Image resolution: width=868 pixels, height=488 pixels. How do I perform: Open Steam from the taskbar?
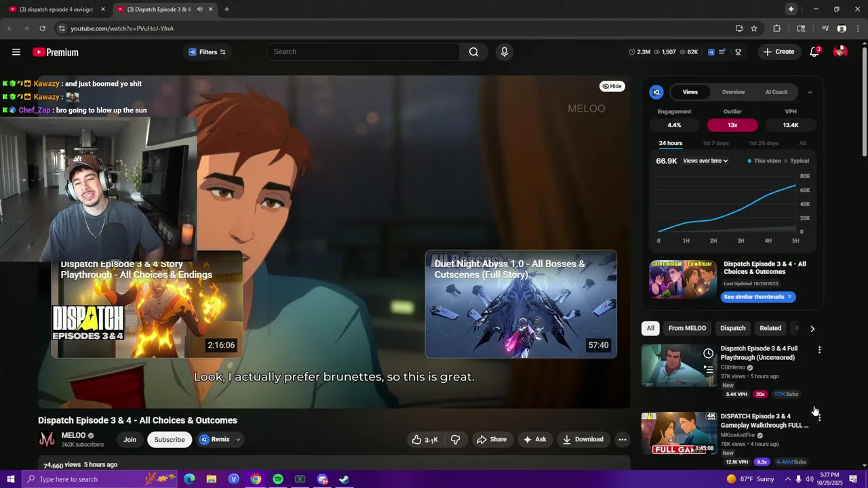pos(344,479)
